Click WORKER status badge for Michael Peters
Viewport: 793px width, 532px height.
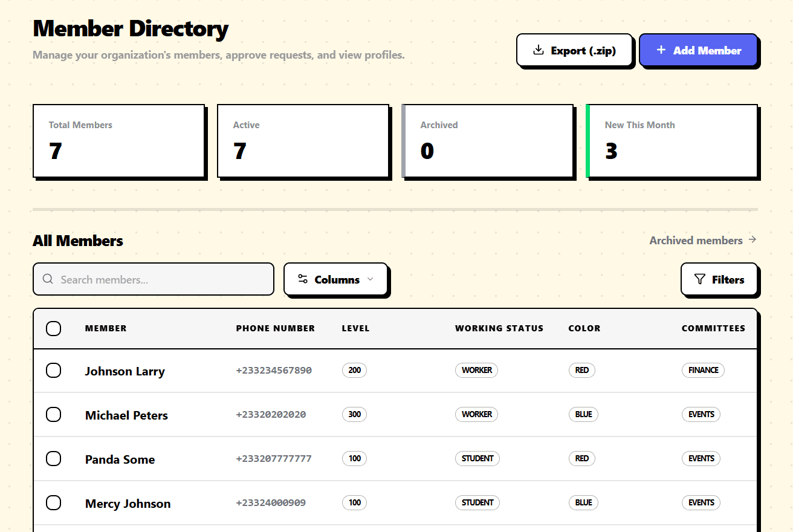click(476, 414)
